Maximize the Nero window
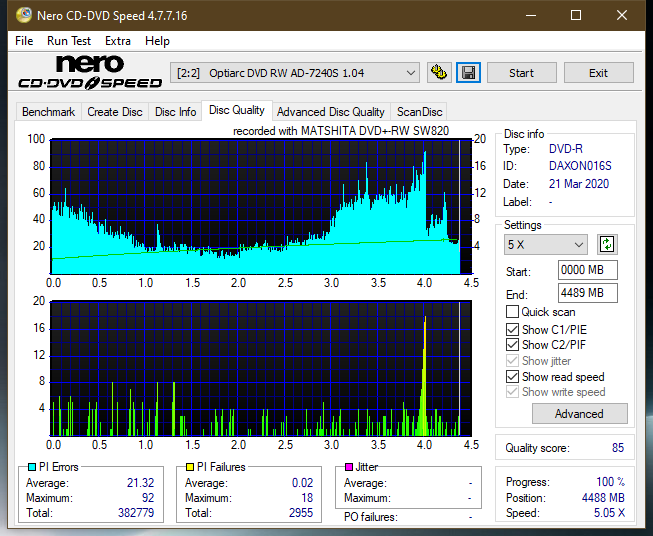The width and height of the screenshot is (653, 536). [x=576, y=15]
